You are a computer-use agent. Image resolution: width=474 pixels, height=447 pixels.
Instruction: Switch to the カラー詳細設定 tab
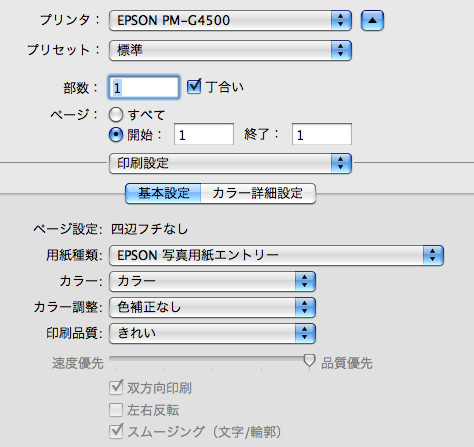click(x=258, y=193)
